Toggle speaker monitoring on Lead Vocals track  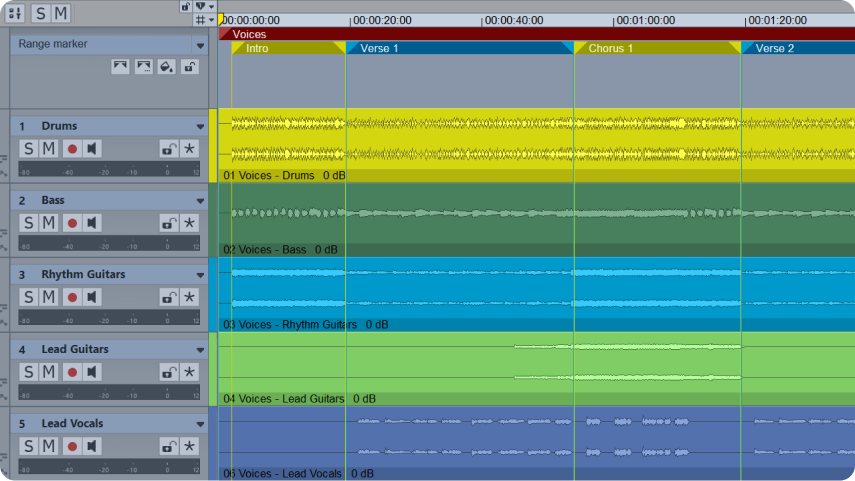pyautogui.click(x=92, y=446)
